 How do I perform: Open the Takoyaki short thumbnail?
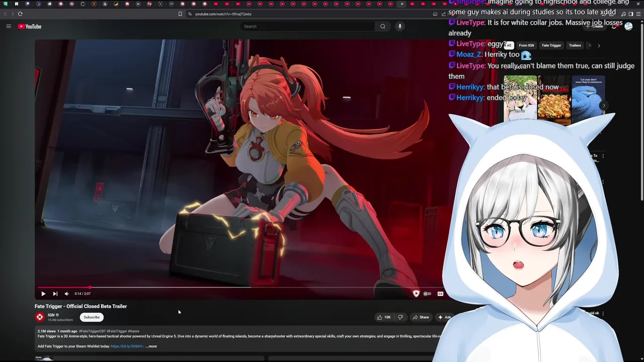(554, 99)
